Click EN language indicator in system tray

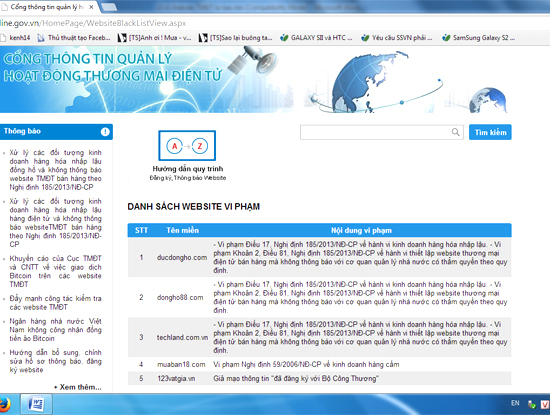(515, 403)
